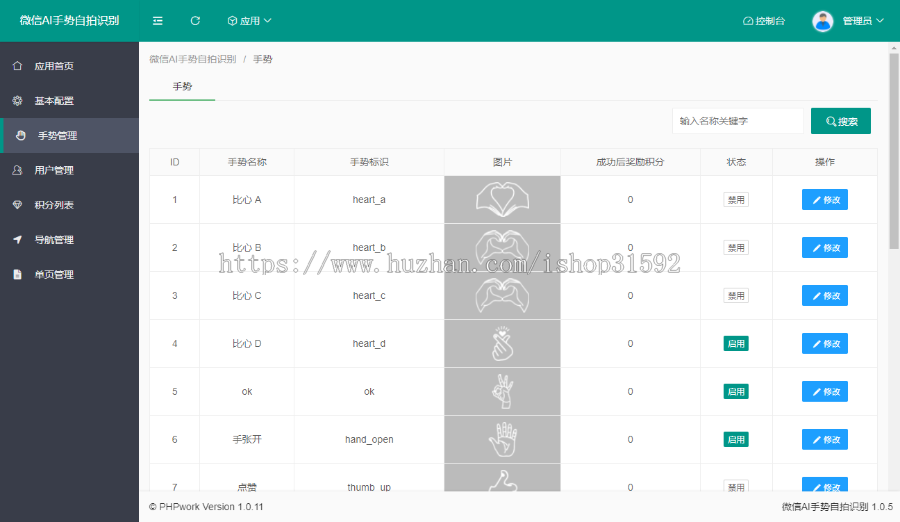Toggle the 启用 status of 比心 D
900x522 pixels.
(x=736, y=343)
